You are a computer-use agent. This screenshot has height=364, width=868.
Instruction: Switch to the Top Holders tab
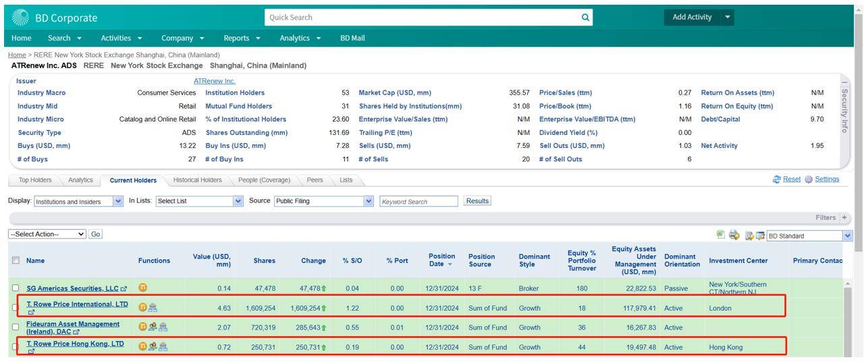click(x=35, y=180)
